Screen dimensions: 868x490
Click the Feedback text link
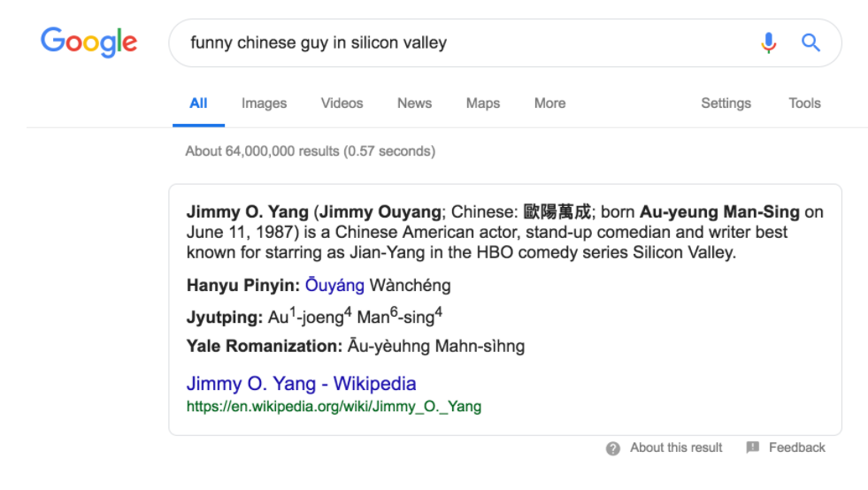[796, 448]
